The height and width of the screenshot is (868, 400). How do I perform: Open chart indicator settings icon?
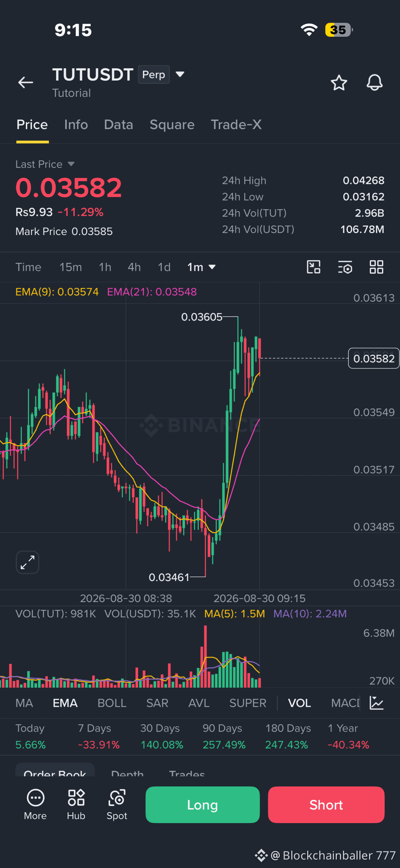tap(345, 267)
